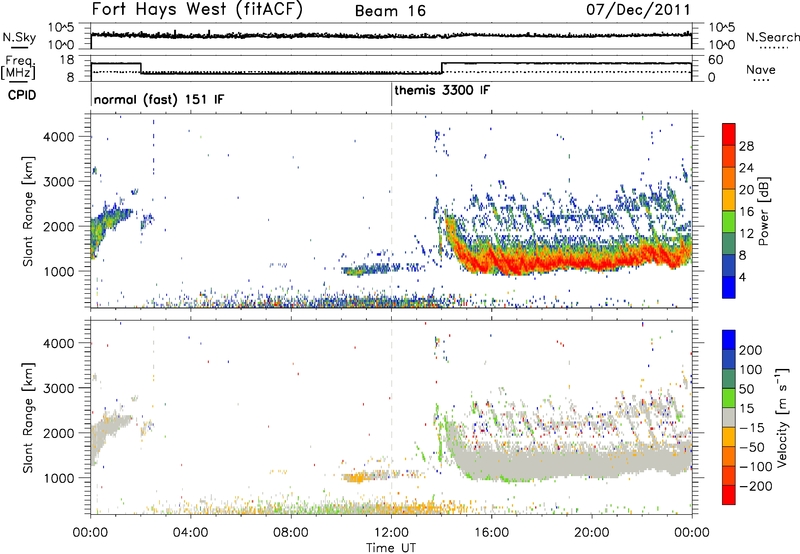Click the gray segment of the velocity color bar
Screen dimensions: 800x554
click(x=729, y=417)
